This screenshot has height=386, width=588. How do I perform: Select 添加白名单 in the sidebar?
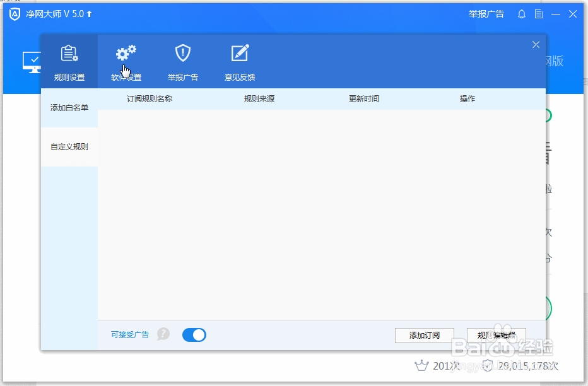tap(69, 108)
